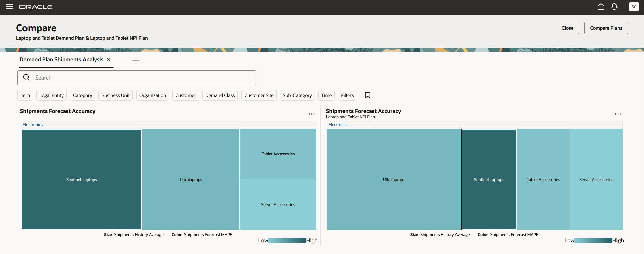Open the Customer Site filter chip
The height and width of the screenshot is (254, 644).
click(x=259, y=95)
